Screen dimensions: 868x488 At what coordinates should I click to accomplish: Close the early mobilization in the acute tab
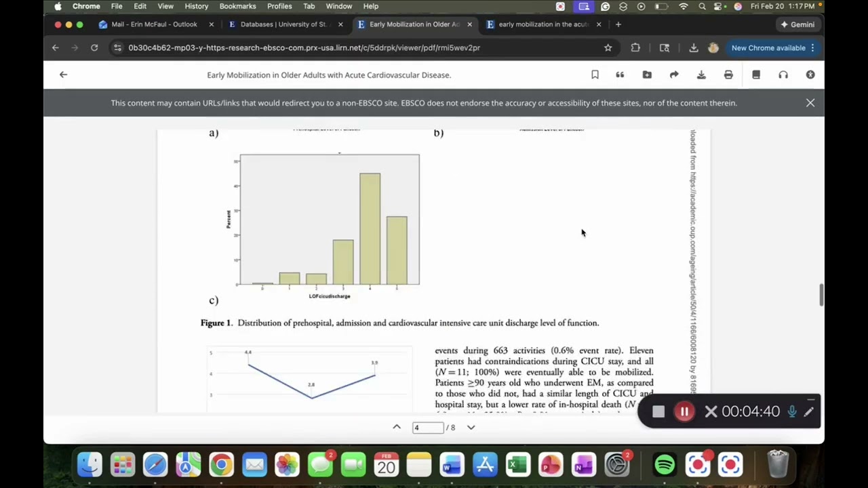599,24
